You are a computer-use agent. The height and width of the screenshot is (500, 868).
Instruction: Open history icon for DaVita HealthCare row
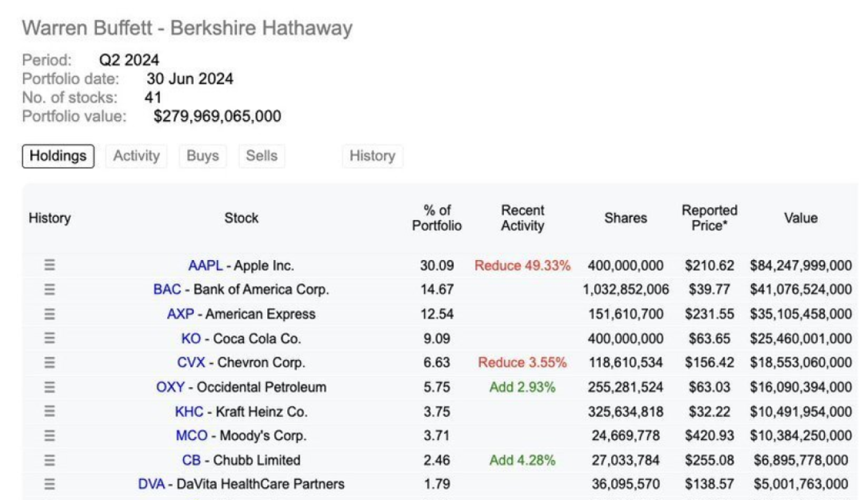click(49, 484)
